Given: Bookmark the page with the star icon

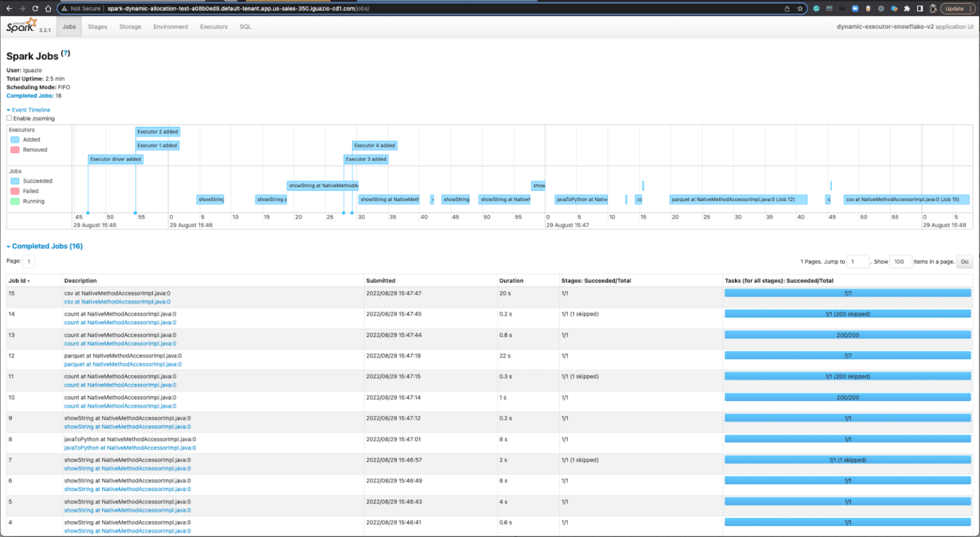Looking at the screenshot, I should click(x=800, y=8).
